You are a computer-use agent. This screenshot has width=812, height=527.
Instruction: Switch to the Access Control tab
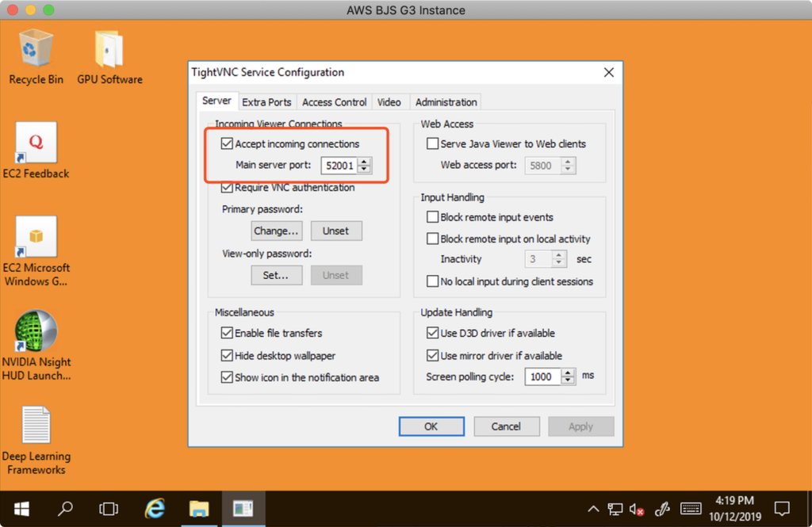tap(334, 102)
